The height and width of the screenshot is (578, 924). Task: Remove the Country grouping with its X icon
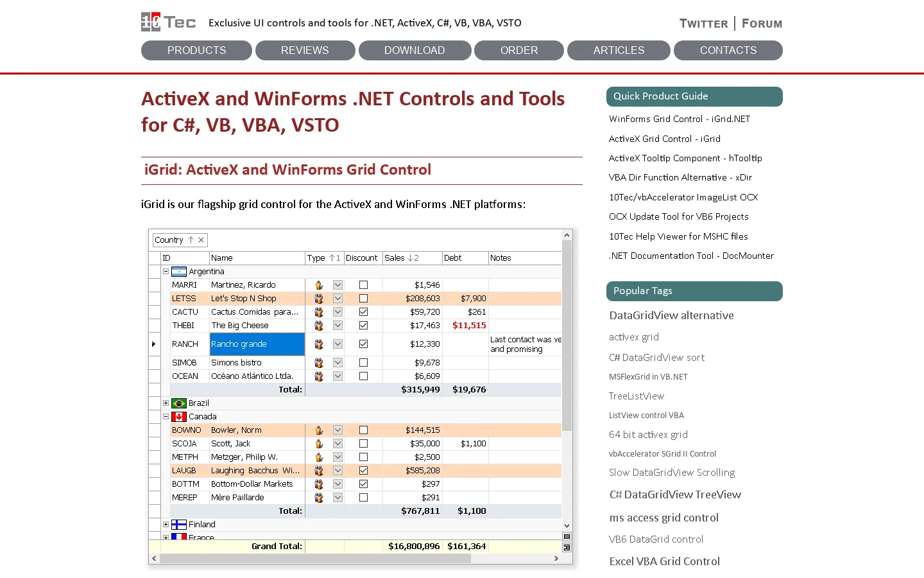pyautogui.click(x=201, y=240)
